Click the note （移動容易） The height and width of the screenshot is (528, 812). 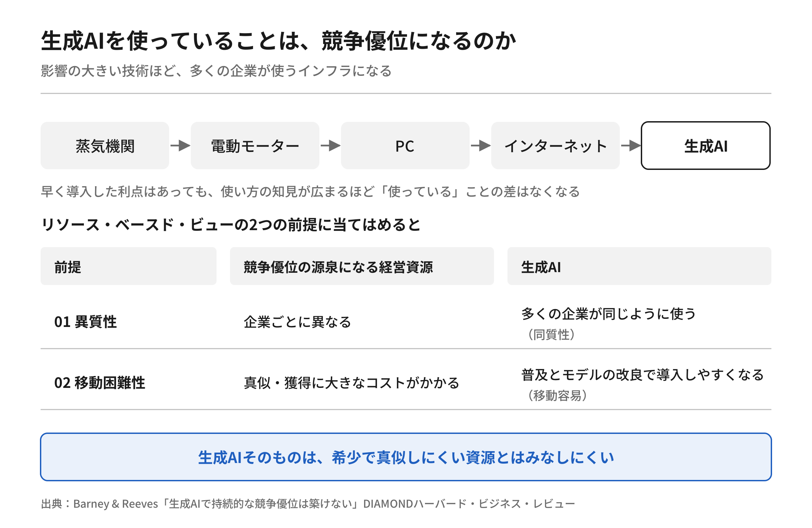pos(558,396)
